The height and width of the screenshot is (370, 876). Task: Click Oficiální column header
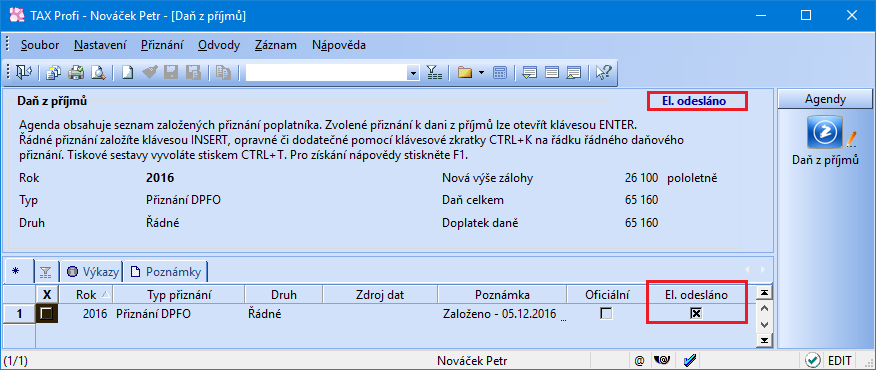[607, 295]
